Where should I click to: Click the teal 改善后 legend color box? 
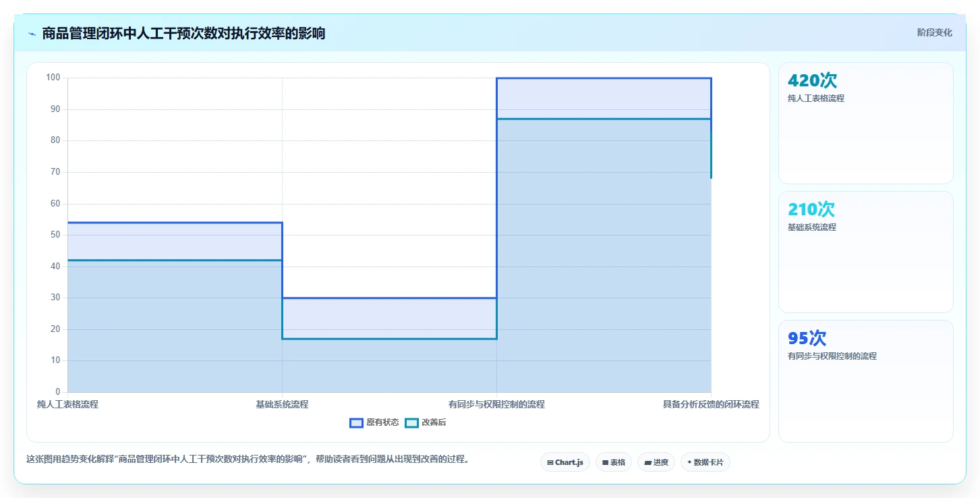pos(411,422)
